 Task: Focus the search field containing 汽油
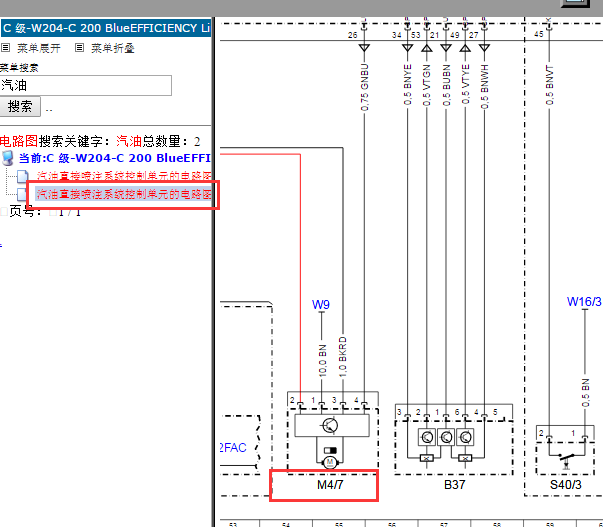click(86, 85)
